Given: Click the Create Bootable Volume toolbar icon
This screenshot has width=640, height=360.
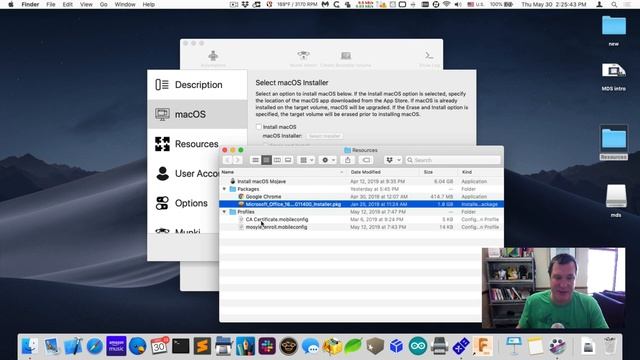Looking at the screenshot, I should tap(346, 58).
